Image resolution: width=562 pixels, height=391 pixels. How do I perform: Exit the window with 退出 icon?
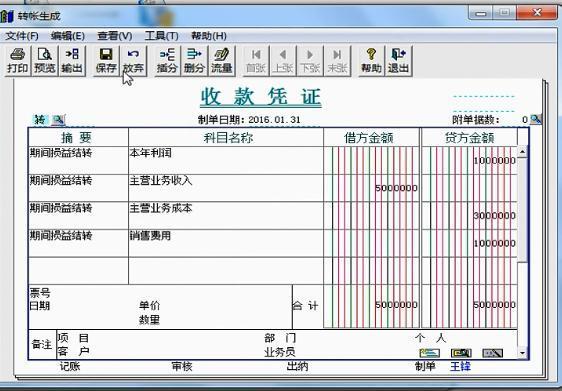[398, 61]
